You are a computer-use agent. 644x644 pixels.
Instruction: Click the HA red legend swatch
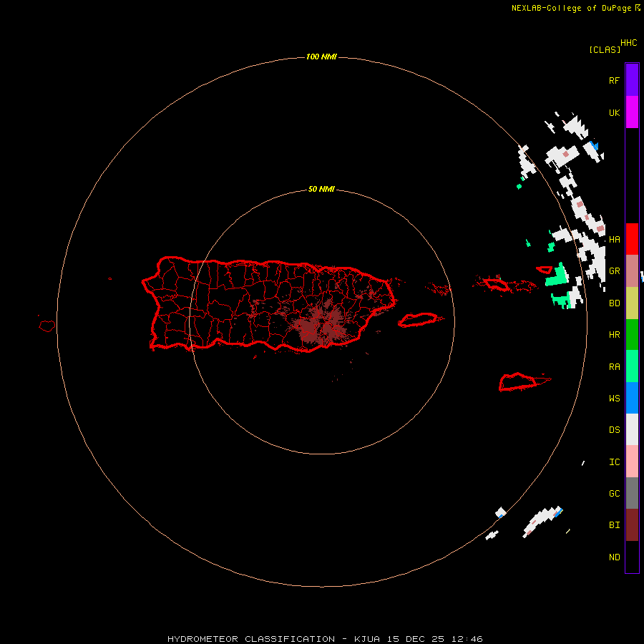click(632, 239)
